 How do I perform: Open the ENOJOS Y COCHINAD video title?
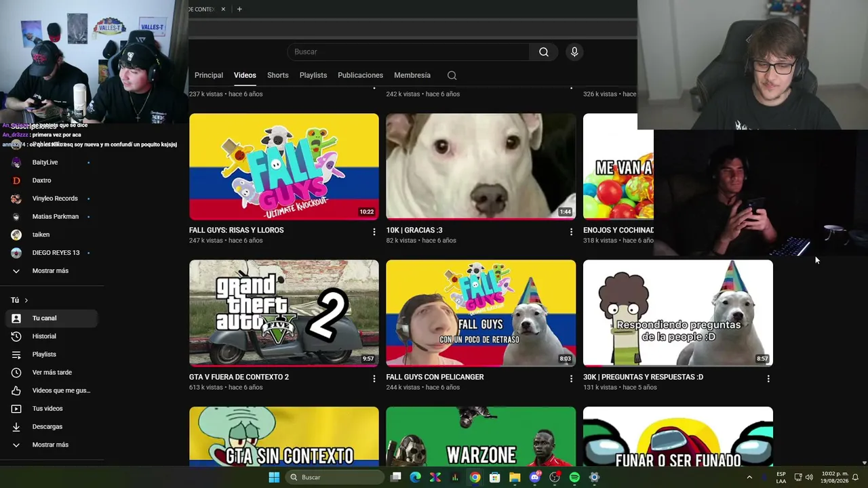pyautogui.click(x=618, y=230)
